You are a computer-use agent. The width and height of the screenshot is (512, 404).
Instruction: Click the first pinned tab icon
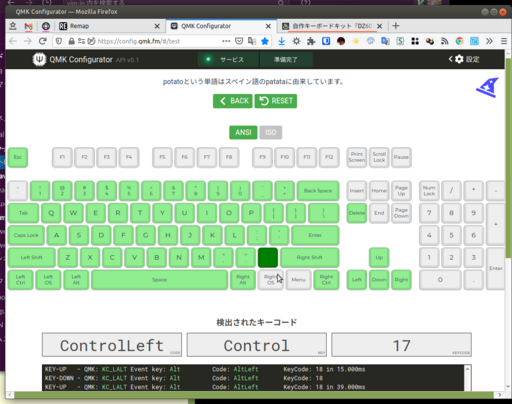coord(13,26)
